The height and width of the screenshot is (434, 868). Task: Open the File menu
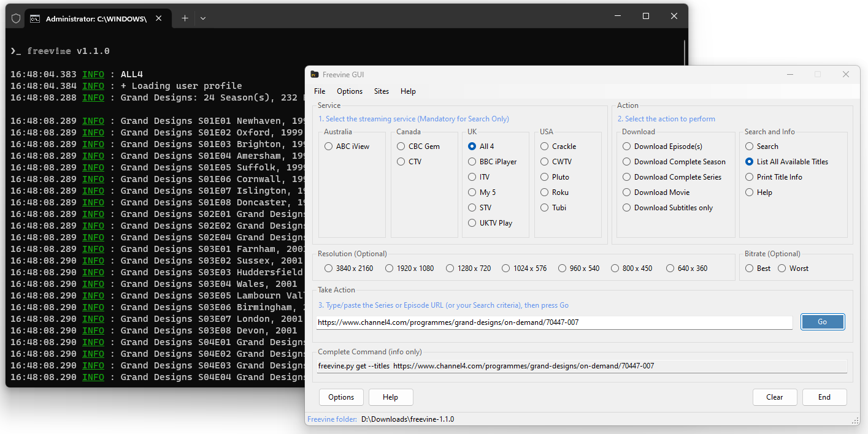click(x=320, y=91)
